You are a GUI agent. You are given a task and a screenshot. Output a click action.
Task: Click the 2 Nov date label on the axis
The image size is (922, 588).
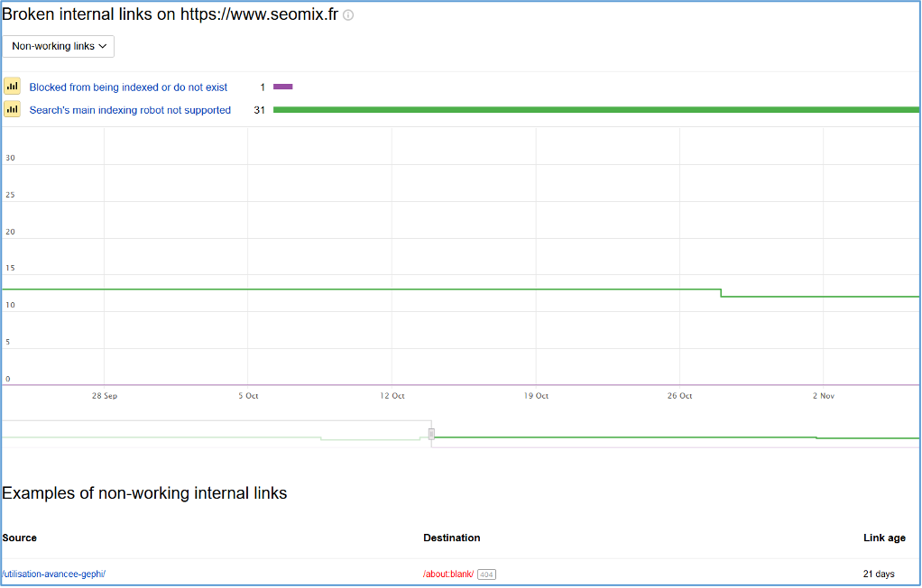(823, 396)
